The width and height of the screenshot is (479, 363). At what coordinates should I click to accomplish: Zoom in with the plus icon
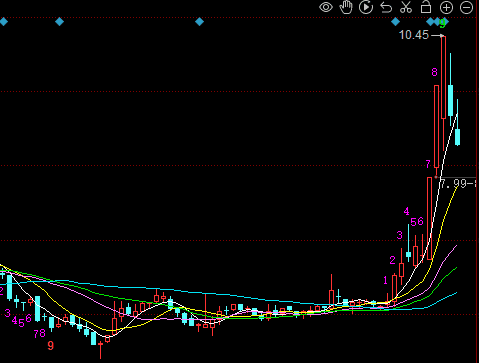coord(446,7)
